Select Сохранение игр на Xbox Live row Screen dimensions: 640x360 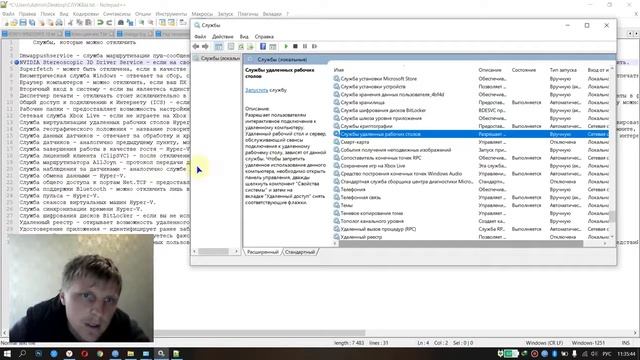click(x=471, y=166)
